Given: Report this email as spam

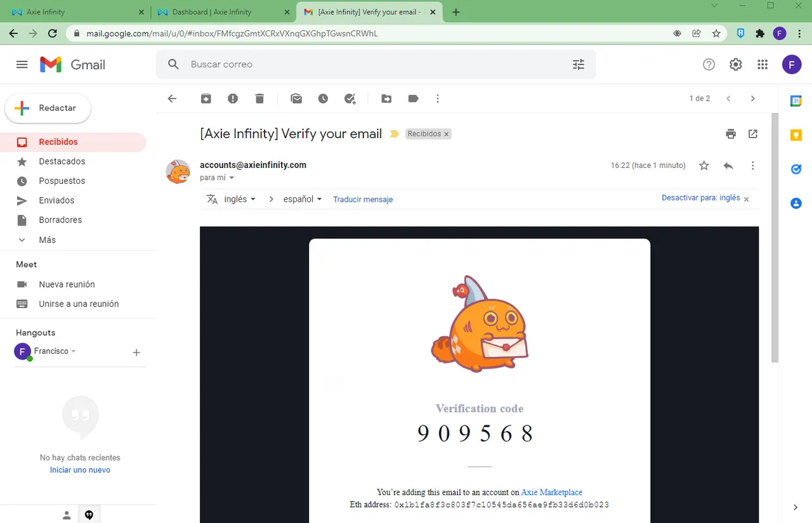Looking at the screenshot, I should 233,98.
